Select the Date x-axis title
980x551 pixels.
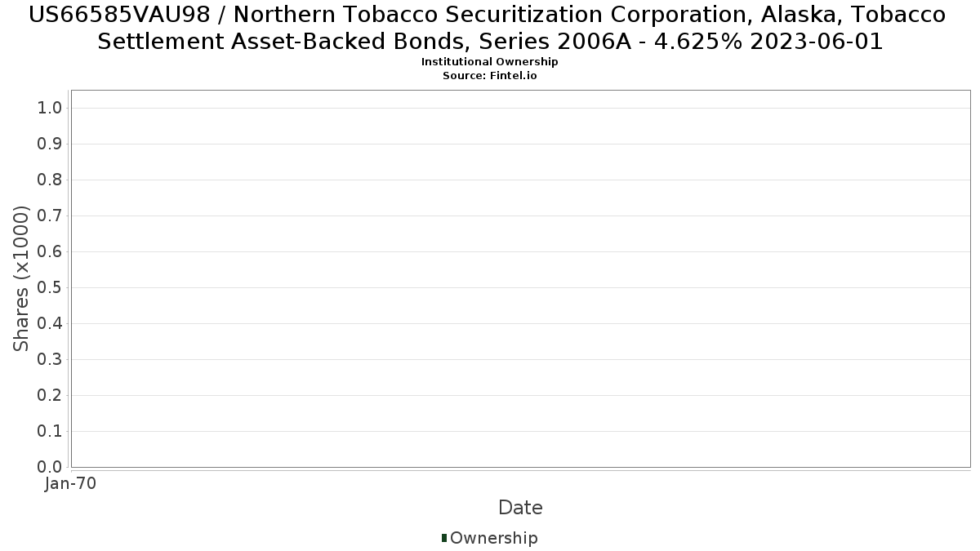tap(520, 508)
